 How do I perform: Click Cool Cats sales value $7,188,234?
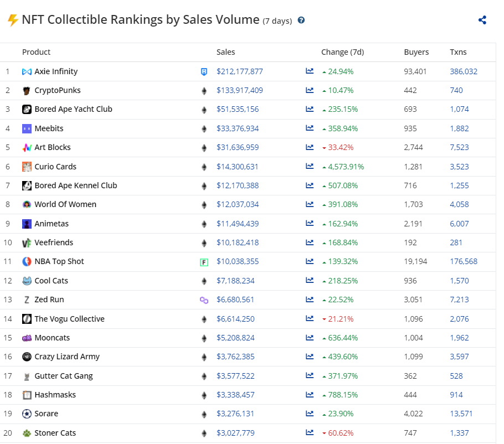click(235, 281)
